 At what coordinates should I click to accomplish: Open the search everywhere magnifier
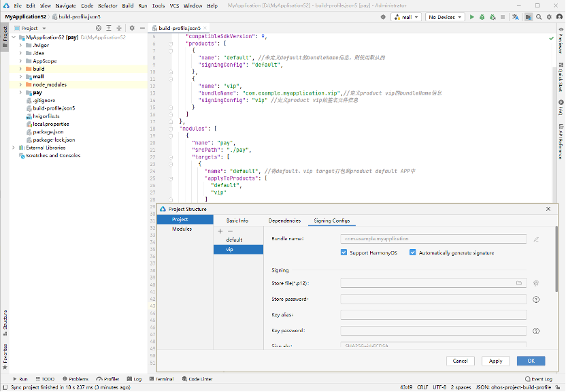coord(539,17)
